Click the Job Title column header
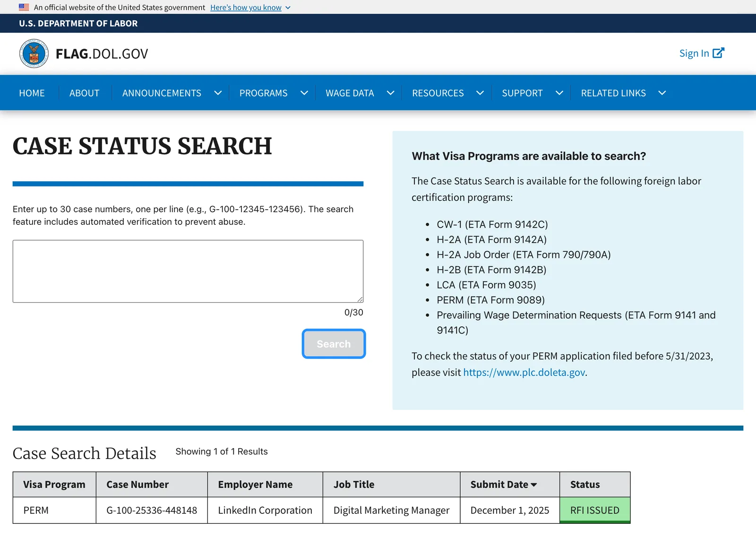The width and height of the screenshot is (756, 554). (391, 485)
